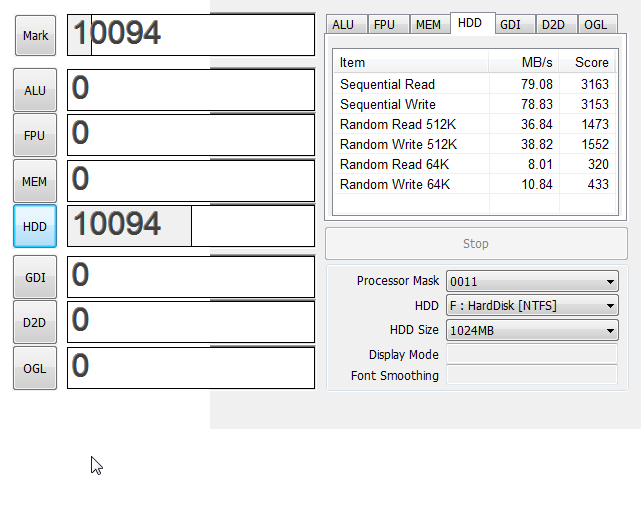641x515 pixels.
Task: Open the HDD Size dropdown
Action: pos(532,330)
